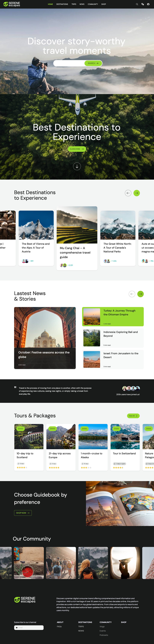154x644 pixels.
Task: Click the Serene Escapes logo in header
Action: [x=12, y=4]
